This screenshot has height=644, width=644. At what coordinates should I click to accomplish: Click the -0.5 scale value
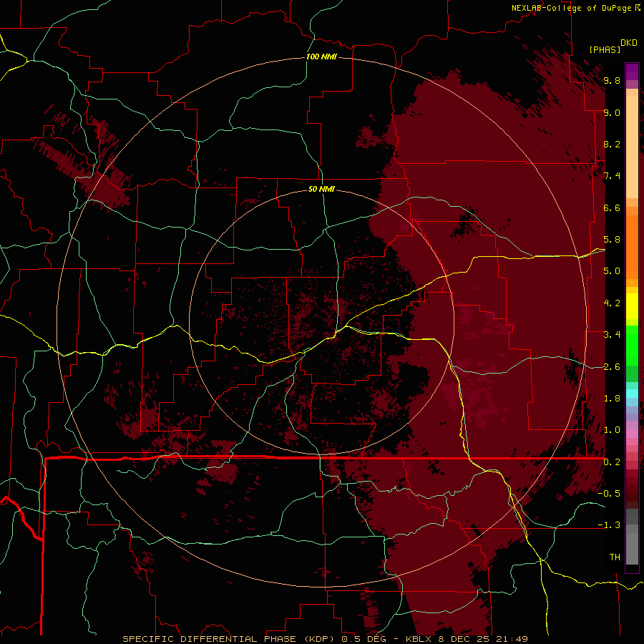coord(609,494)
